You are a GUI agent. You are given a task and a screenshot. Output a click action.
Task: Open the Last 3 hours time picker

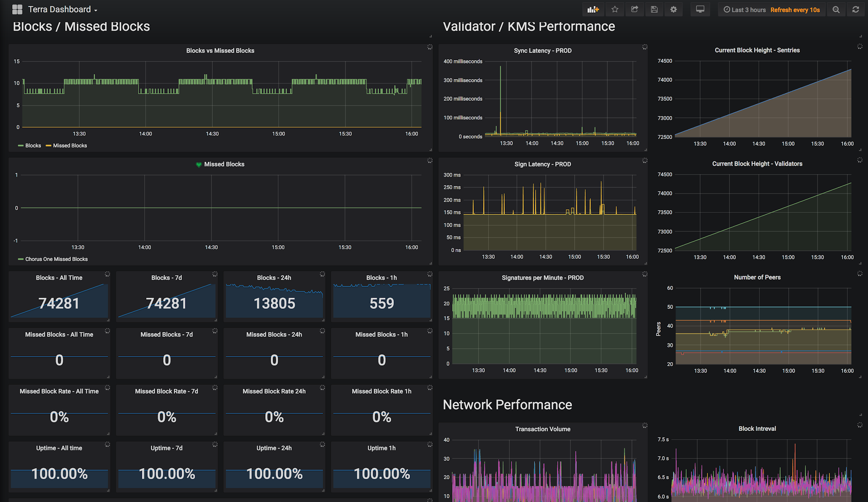tap(745, 10)
